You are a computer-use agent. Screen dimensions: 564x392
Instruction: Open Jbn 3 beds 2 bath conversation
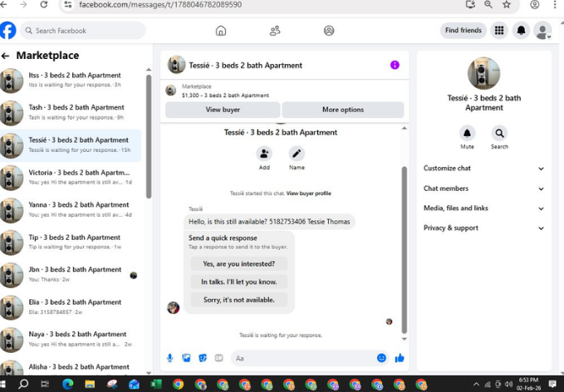(x=71, y=274)
